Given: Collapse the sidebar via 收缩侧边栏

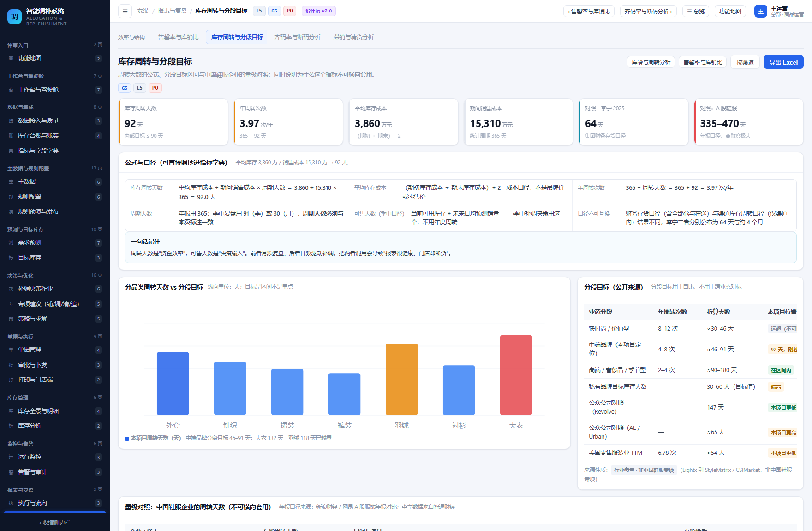Looking at the screenshot, I should (x=55, y=523).
